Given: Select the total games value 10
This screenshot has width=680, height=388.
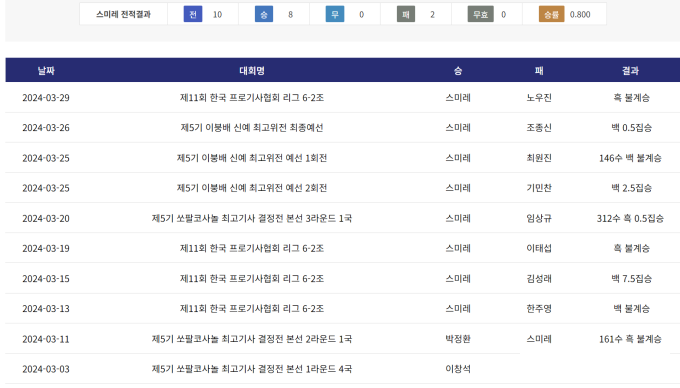Looking at the screenshot, I should pos(217,14).
